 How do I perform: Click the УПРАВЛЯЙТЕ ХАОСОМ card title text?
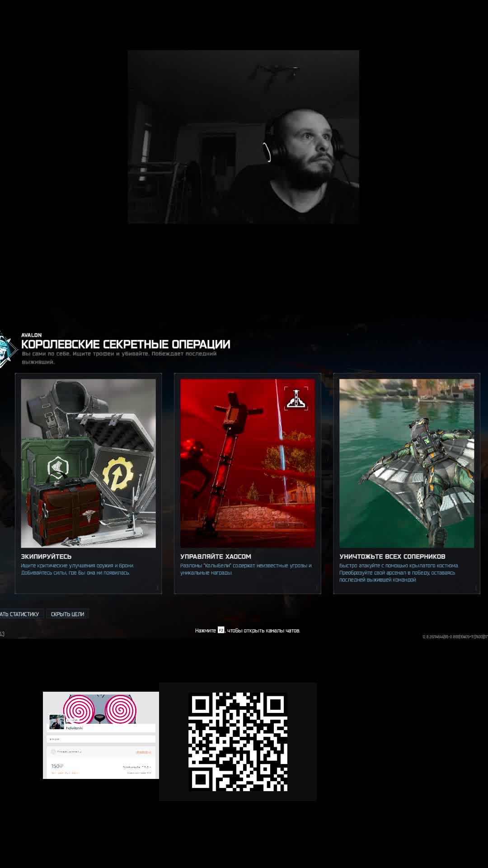(x=216, y=557)
